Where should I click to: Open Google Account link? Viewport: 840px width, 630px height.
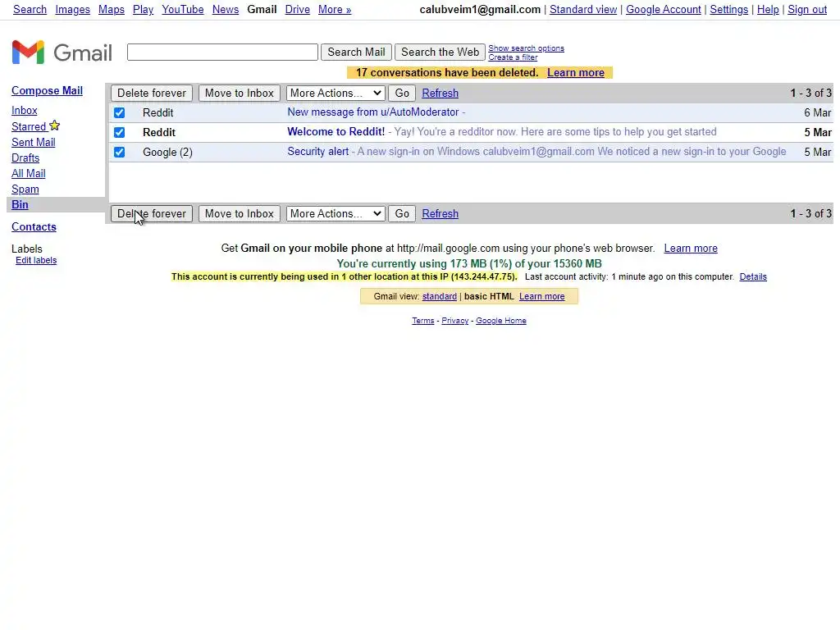coord(663,10)
